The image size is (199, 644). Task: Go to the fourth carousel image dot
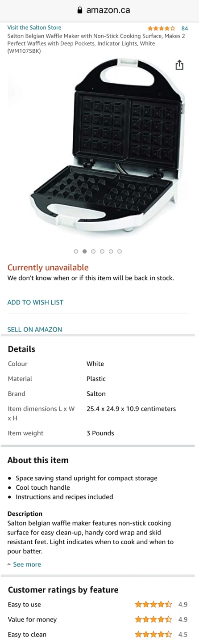tap(102, 251)
